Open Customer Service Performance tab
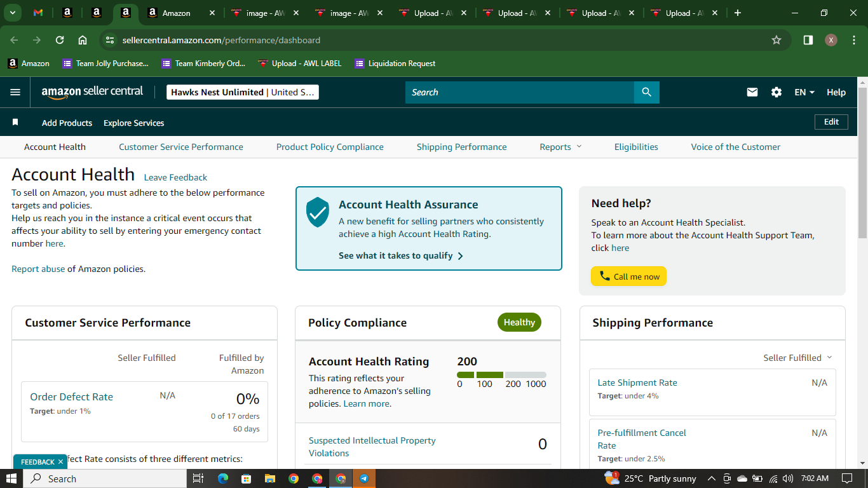The image size is (868, 488). pyautogui.click(x=181, y=147)
